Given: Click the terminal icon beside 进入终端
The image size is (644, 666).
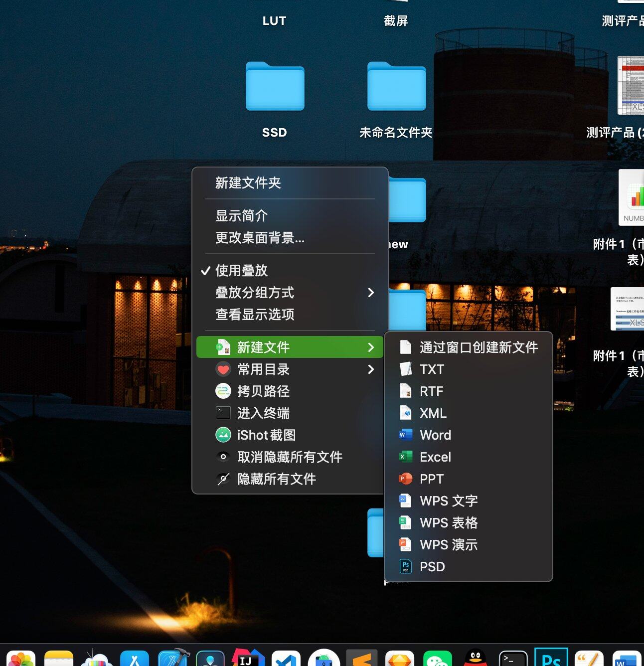Looking at the screenshot, I should pyautogui.click(x=223, y=413).
